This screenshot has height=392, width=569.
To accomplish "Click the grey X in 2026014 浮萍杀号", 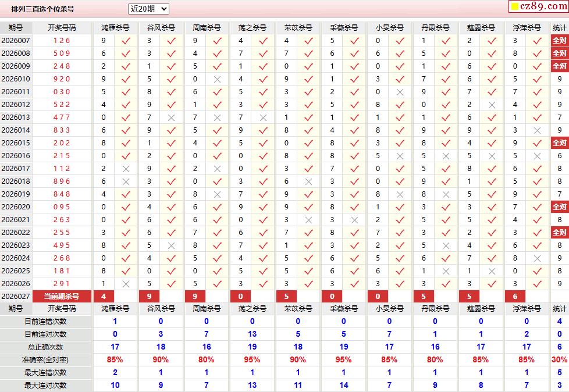I will (537, 130).
